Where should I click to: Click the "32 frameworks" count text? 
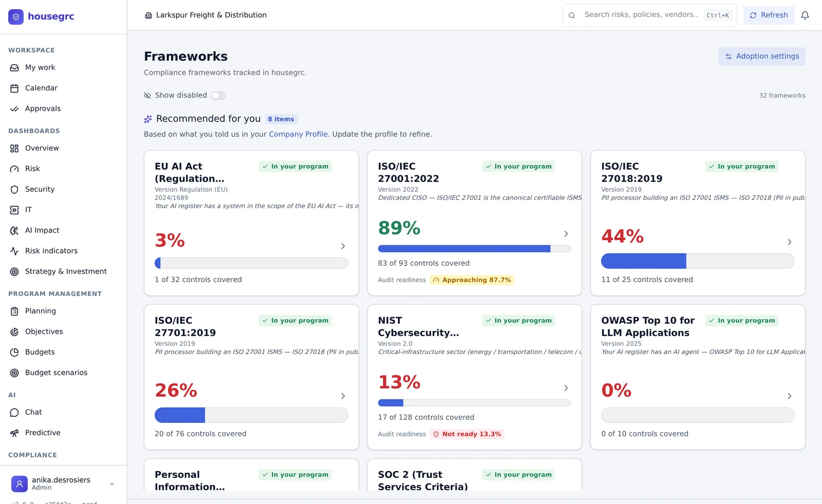[x=782, y=96]
